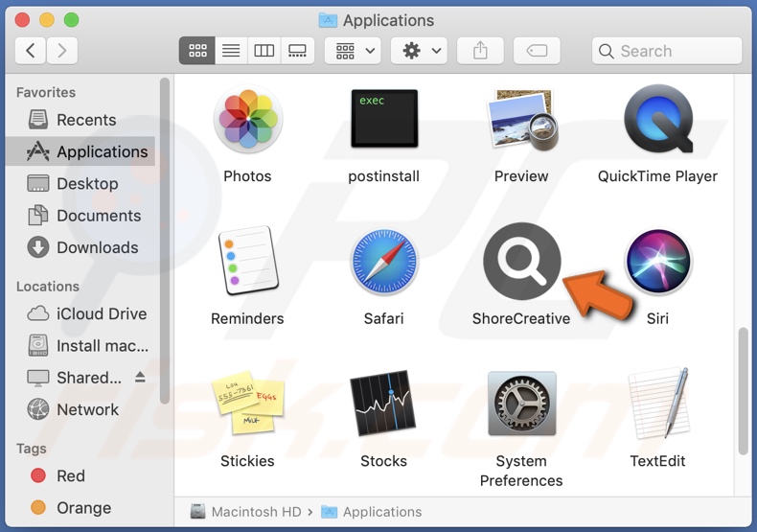Open the Install mac... volume in sidebar
The height and width of the screenshot is (532, 757).
click(80, 346)
